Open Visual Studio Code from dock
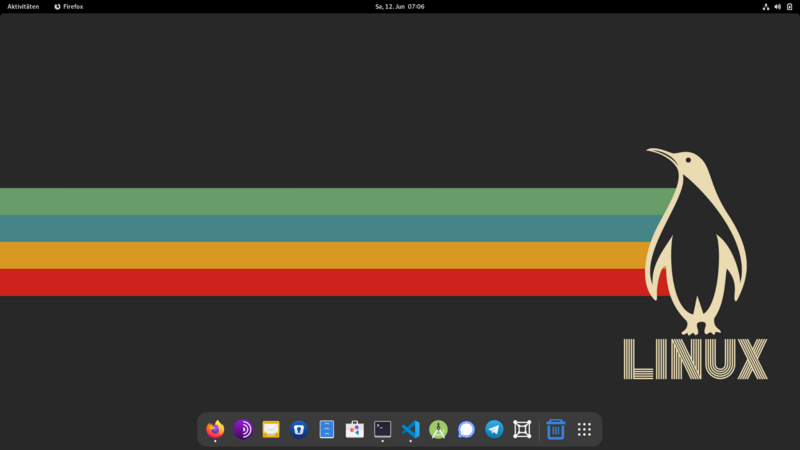800x450 pixels. (410, 429)
